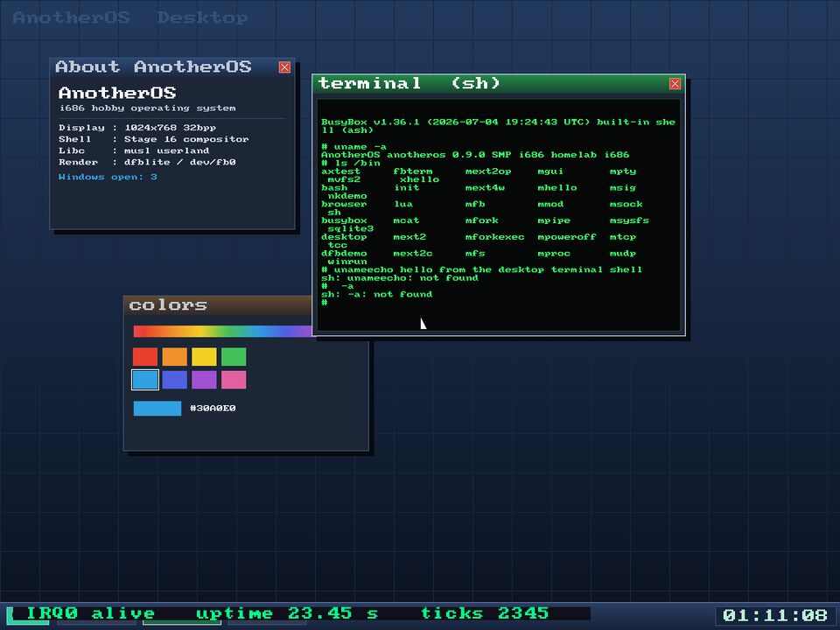The image size is (840, 630).
Task: Click the "uptime 23.45 s" status text
Action: pos(287,613)
